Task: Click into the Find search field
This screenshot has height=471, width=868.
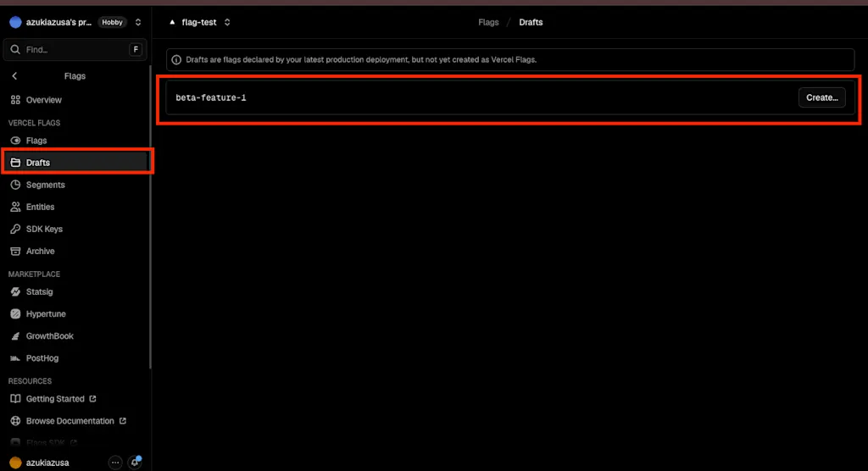Action: [75, 49]
